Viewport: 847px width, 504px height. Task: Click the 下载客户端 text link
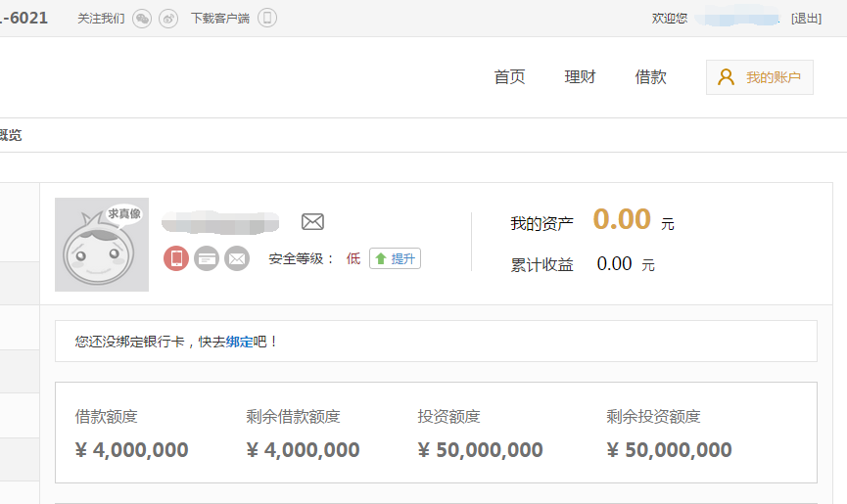click(x=221, y=19)
